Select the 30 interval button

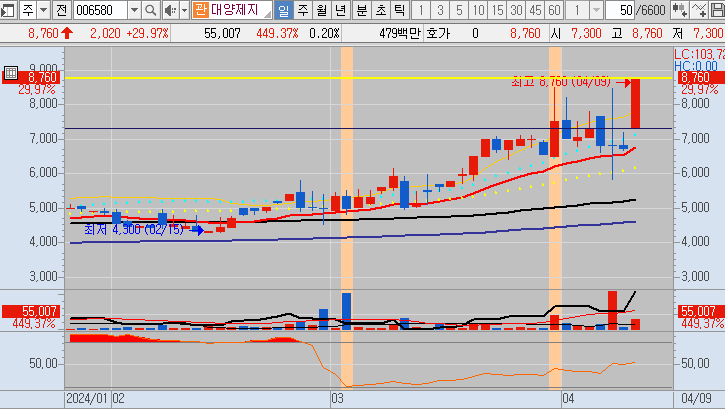coord(516,10)
